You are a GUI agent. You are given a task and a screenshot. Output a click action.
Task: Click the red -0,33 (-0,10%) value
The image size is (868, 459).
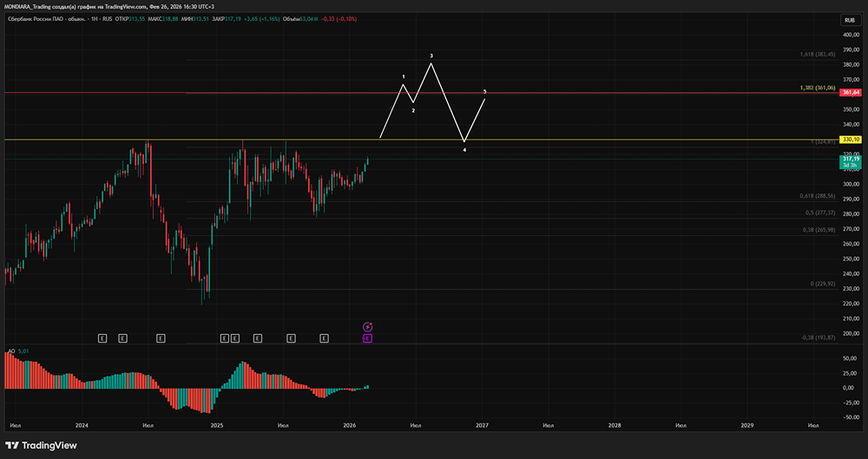pyautogui.click(x=339, y=19)
